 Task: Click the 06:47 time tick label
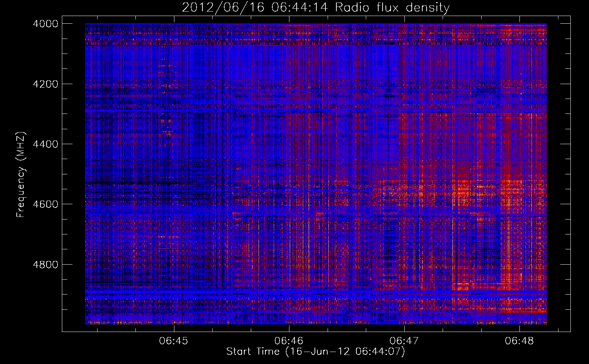[404, 341]
